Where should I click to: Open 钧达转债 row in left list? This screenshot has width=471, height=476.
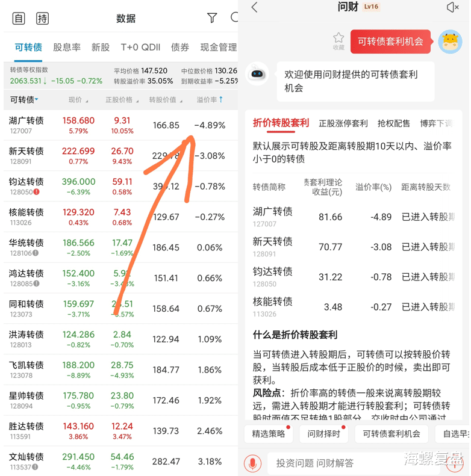[x=120, y=187]
